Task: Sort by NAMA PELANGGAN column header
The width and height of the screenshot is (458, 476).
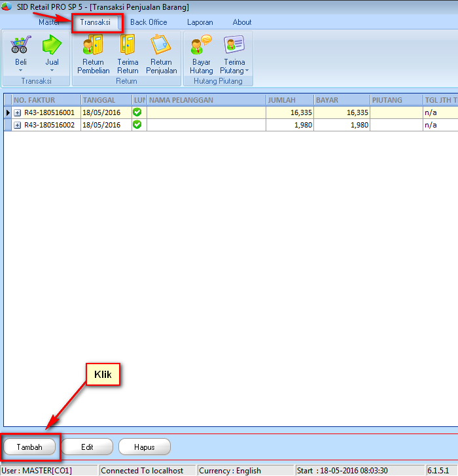Action: click(207, 100)
